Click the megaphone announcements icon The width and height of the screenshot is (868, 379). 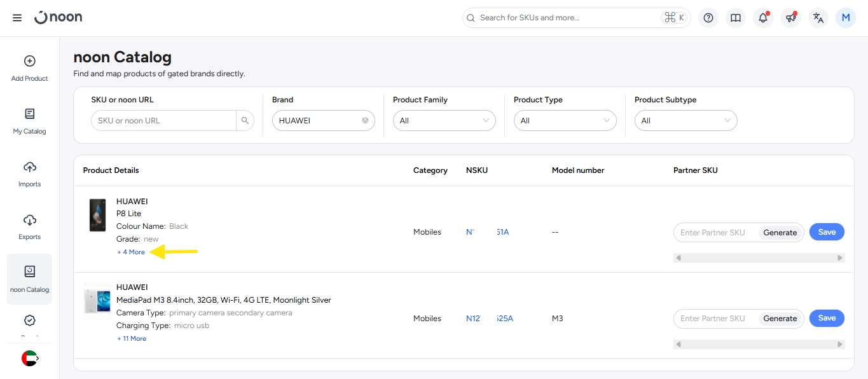[x=790, y=18]
